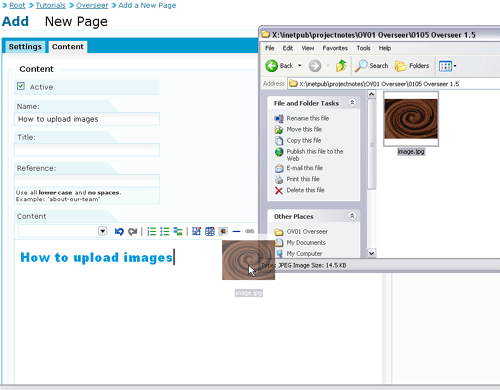Screen dimensions: 500x390
Task: Open the Views dropdown arrow in Explorer
Action: [455, 66]
